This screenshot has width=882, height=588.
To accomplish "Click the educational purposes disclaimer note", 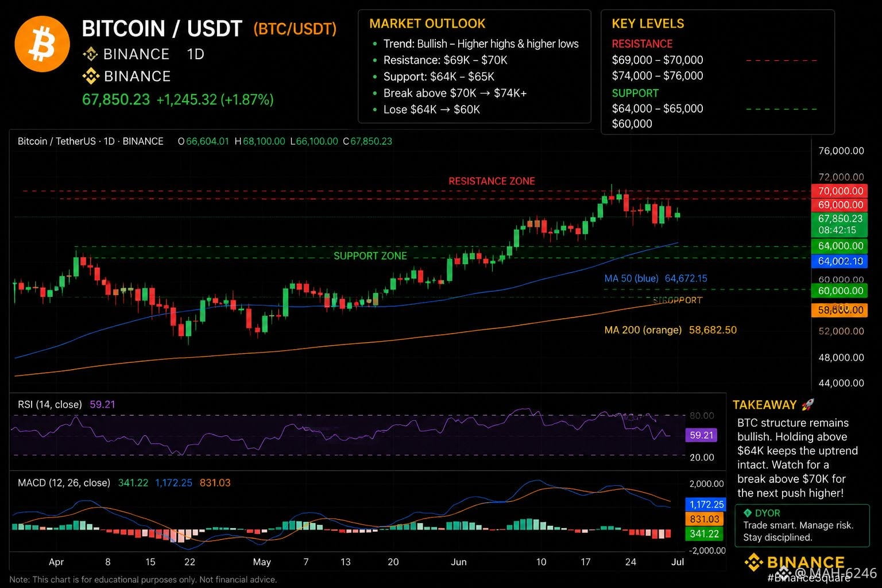I will [143, 579].
